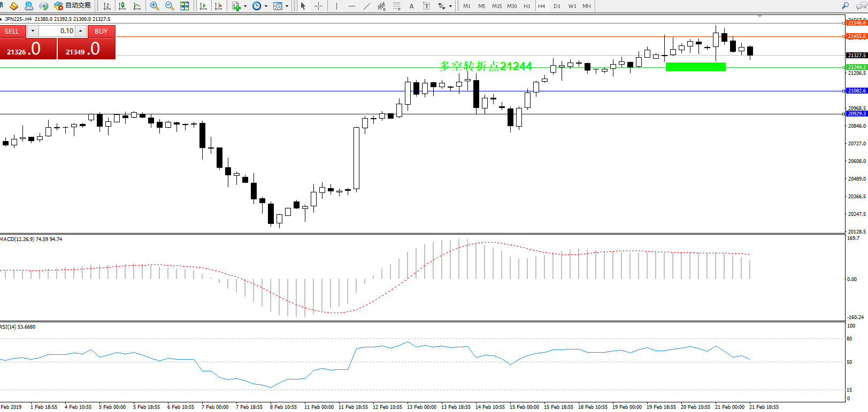Viewport: 868px width, 412px height.
Task: Switch chart to line chart display
Action: (x=137, y=6)
